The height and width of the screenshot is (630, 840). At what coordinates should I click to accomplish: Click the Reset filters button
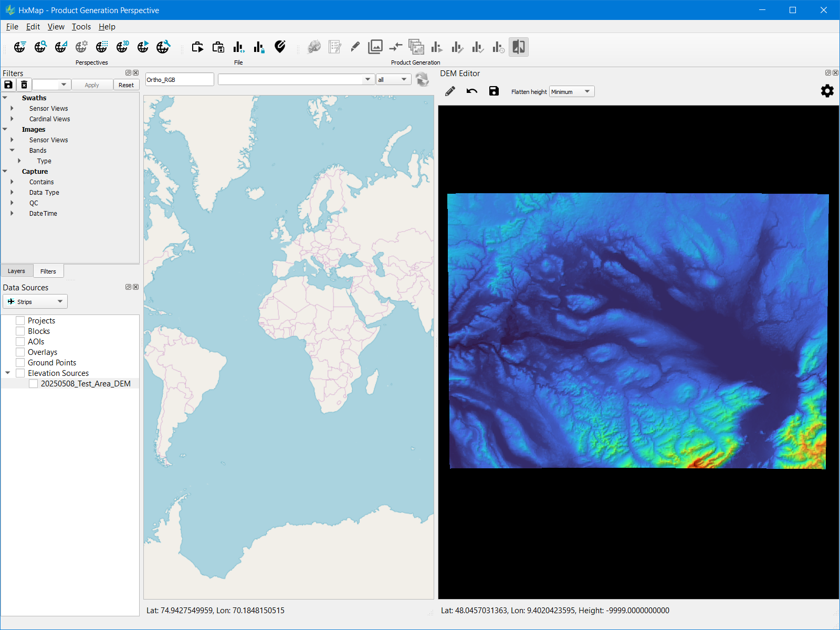point(126,85)
